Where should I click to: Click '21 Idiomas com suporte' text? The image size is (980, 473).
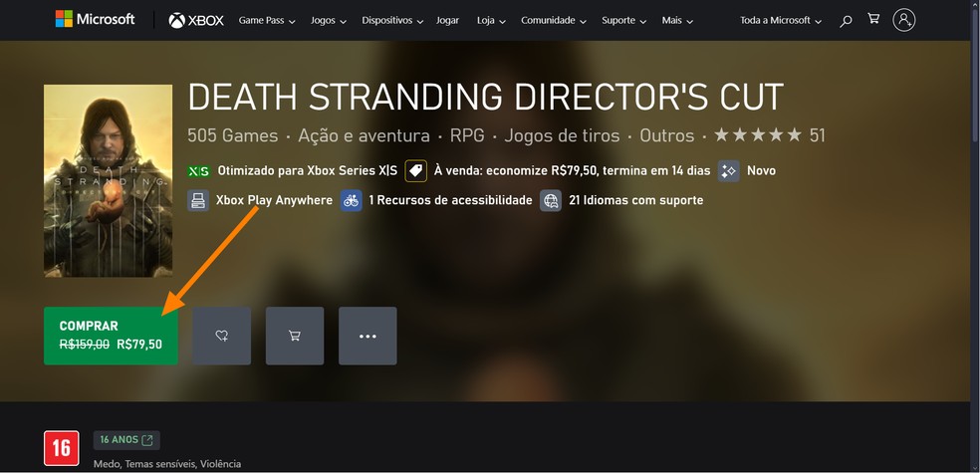[635, 200]
